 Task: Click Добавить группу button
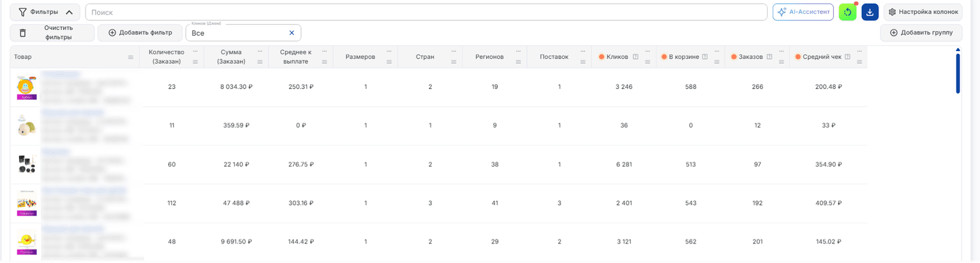pos(921,33)
